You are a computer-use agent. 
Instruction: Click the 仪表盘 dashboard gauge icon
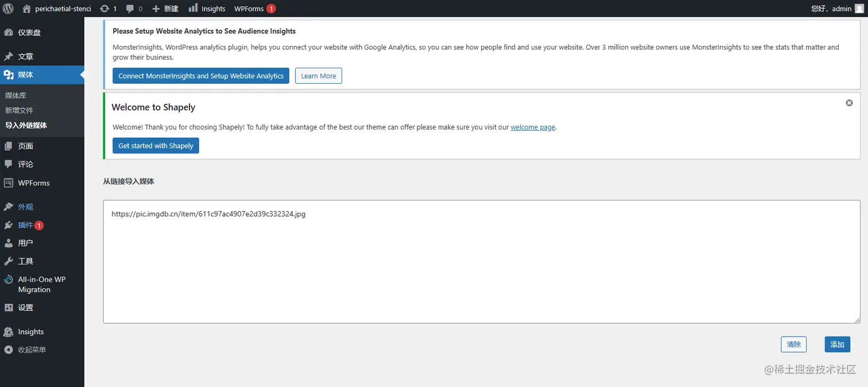[x=9, y=33]
